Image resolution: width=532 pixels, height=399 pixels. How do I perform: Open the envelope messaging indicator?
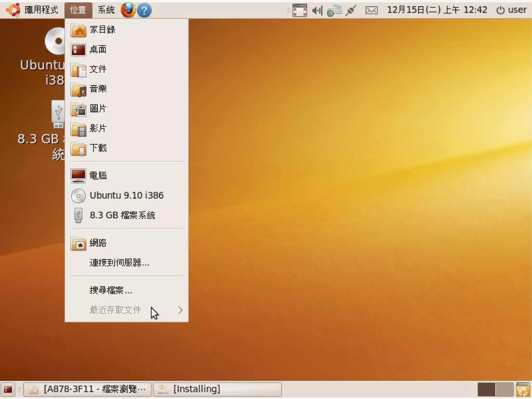(x=371, y=10)
